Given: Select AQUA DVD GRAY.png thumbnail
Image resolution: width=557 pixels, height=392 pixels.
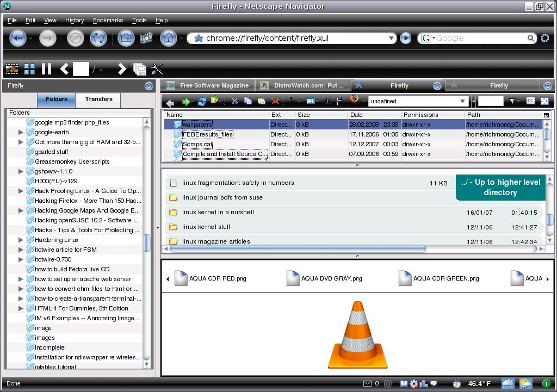Looking at the screenshot, I should pyautogui.click(x=324, y=278).
